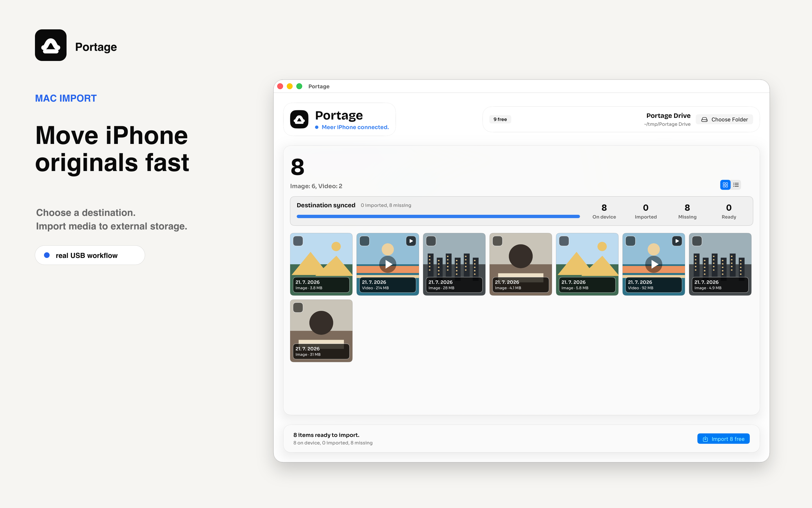Click 'Destination synced' label
The height and width of the screenshot is (508, 812).
coord(326,205)
